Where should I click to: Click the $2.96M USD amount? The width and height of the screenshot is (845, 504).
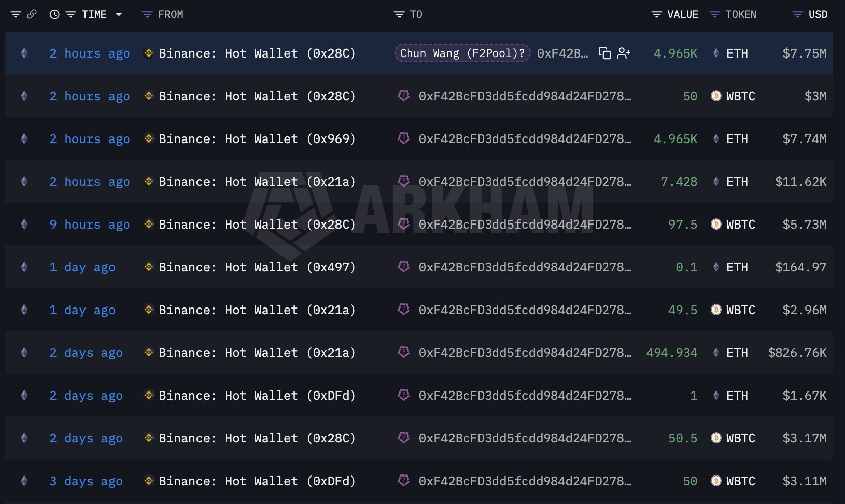point(804,310)
